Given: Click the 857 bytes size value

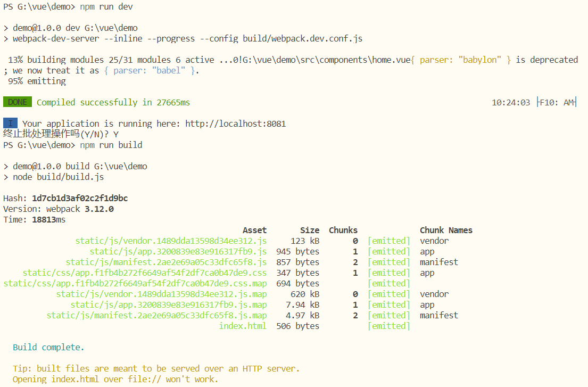Looking at the screenshot, I should pos(298,262).
